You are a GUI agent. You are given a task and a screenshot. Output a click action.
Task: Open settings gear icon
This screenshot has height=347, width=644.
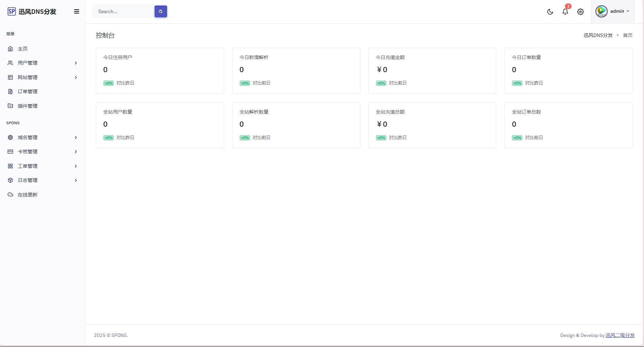click(x=580, y=12)
